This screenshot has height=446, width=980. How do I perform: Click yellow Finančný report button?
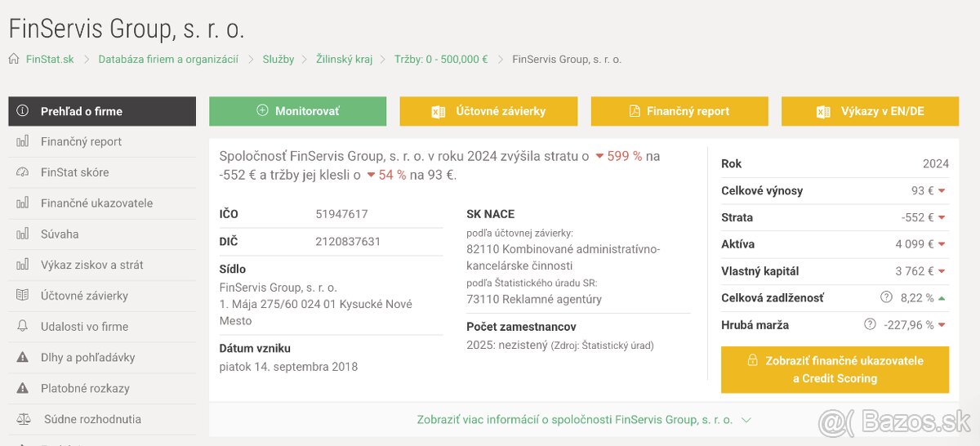click(679, 111)
